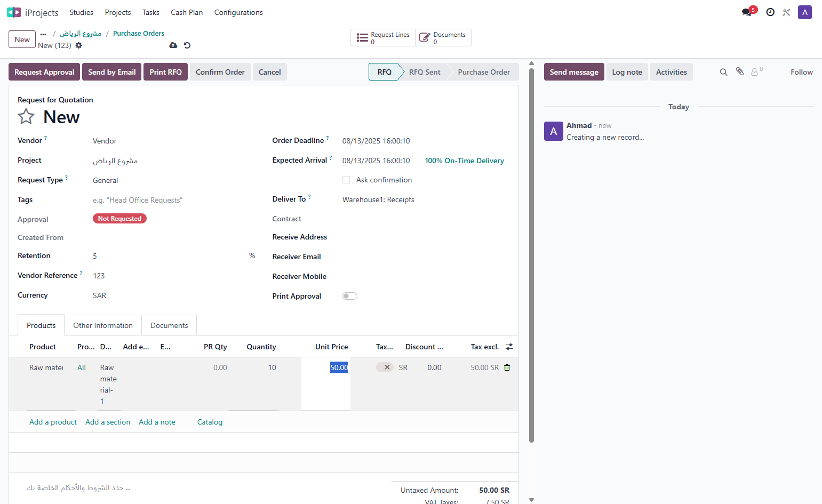Select the RFQ Sent status stage
822x504 pixels.
coord(425,72)
